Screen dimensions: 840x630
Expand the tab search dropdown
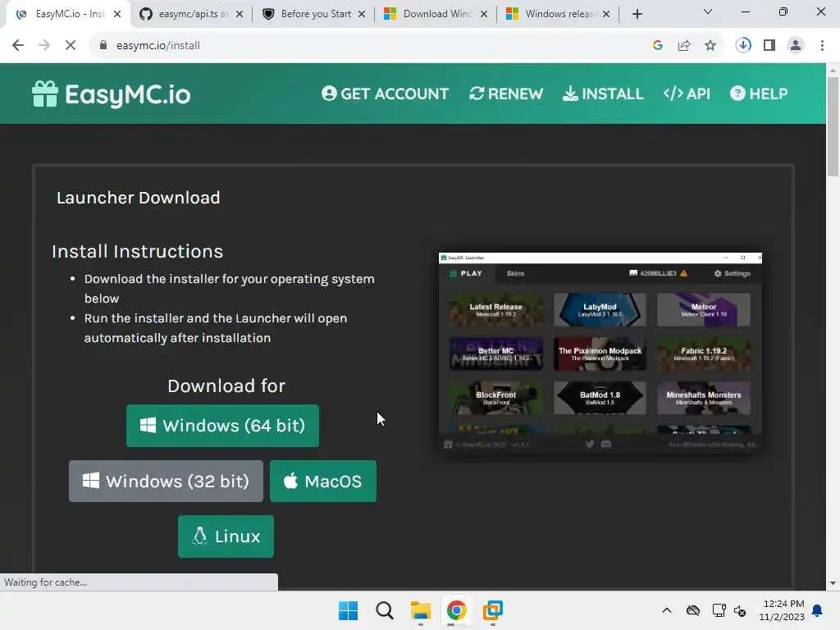708,11
